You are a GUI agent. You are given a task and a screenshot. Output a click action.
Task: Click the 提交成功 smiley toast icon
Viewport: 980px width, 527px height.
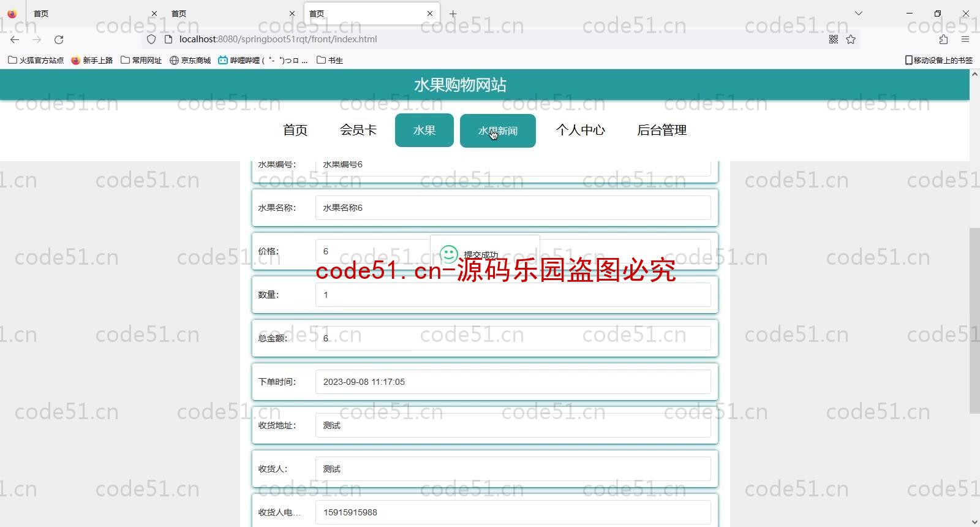[449, 254]
